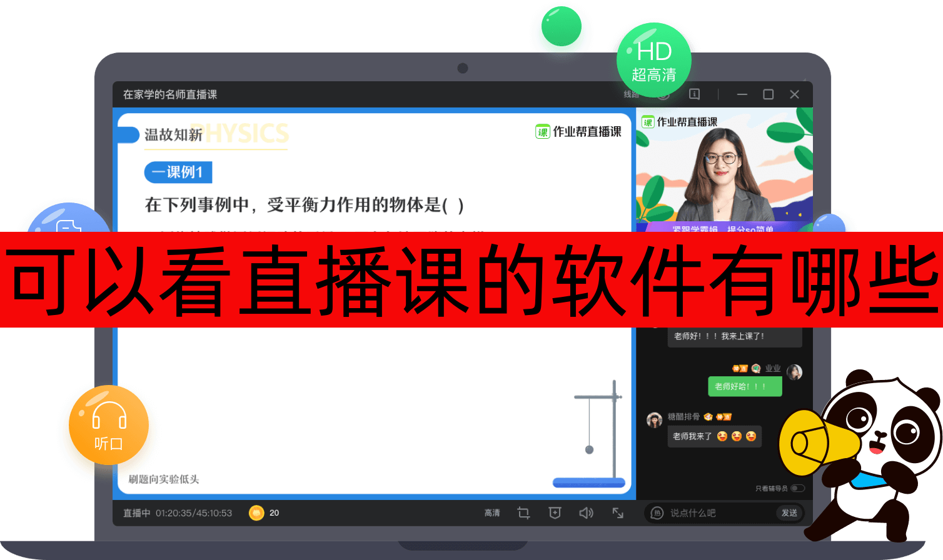Click 糖醋排骨's avatar in chat
Image resolution: width=943 pixels, height=560 pixels.
pyautogui.click(x=655, y=417)
